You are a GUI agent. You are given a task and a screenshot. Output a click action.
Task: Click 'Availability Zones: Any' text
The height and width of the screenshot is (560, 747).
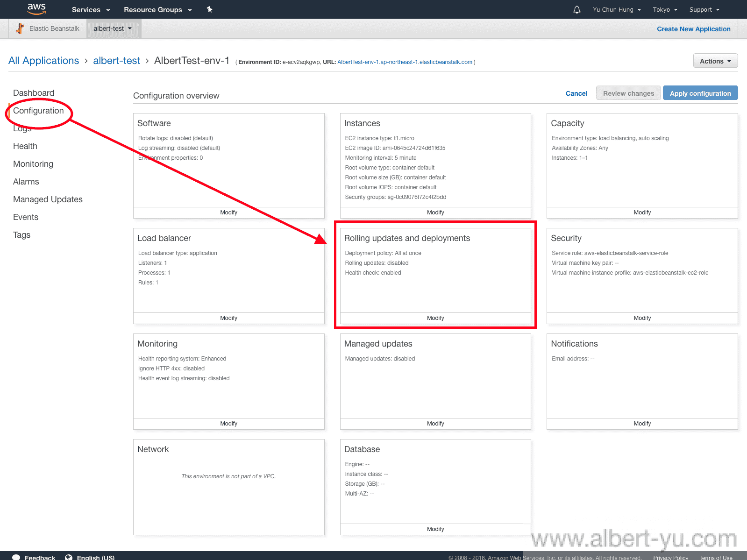[580, 148]
